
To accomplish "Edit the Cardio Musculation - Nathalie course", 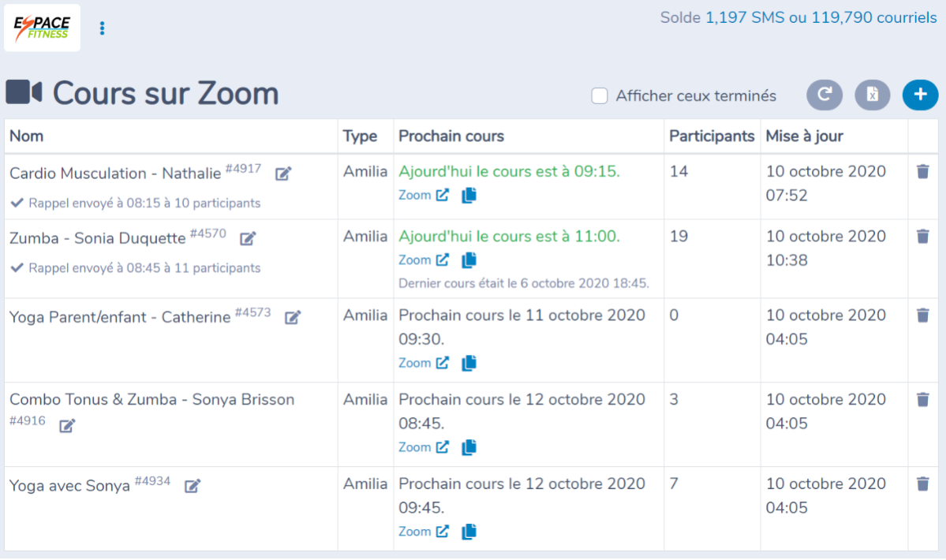I will 283,174.
